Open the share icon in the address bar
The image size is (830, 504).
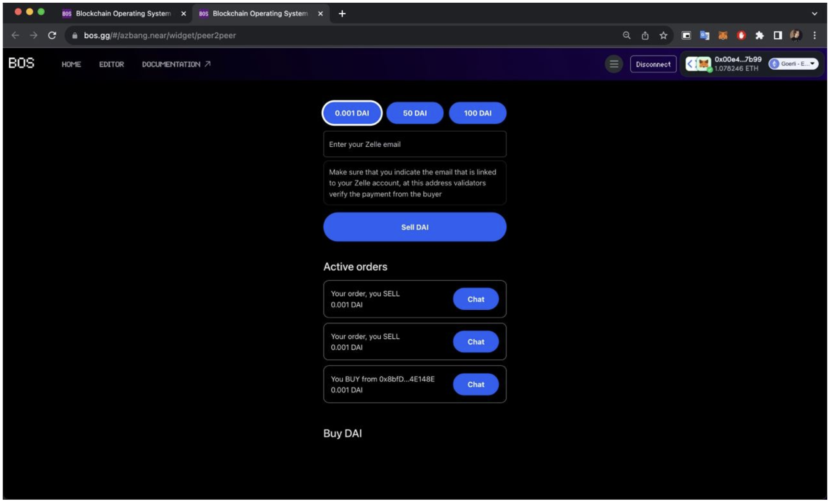pos(645,35)
